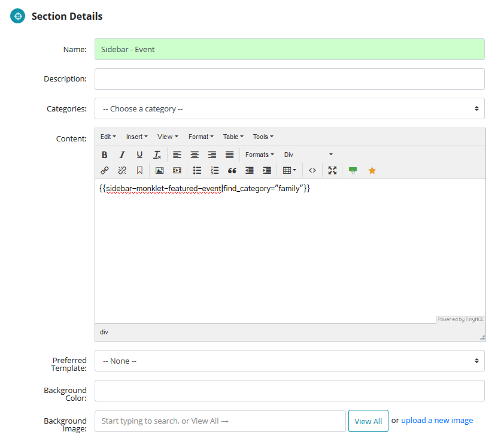Insert an image into the content
The image size is (504, 438).
click(159, 170)
